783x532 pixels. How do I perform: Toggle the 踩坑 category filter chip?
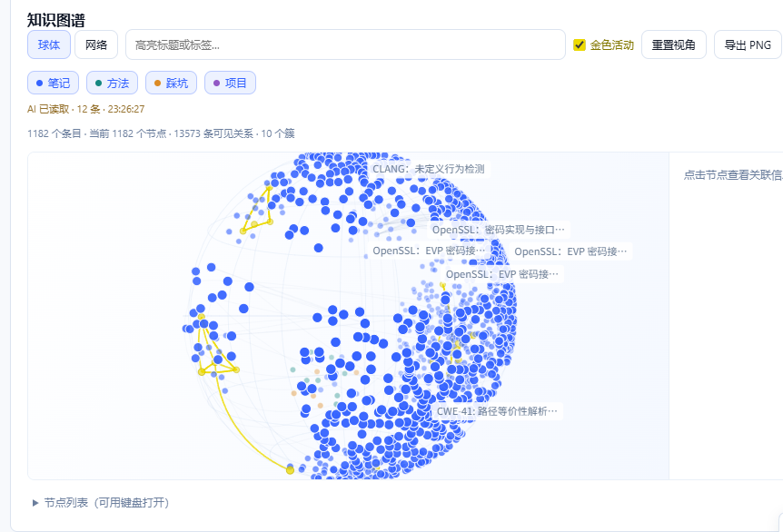(x=171, y=83)
